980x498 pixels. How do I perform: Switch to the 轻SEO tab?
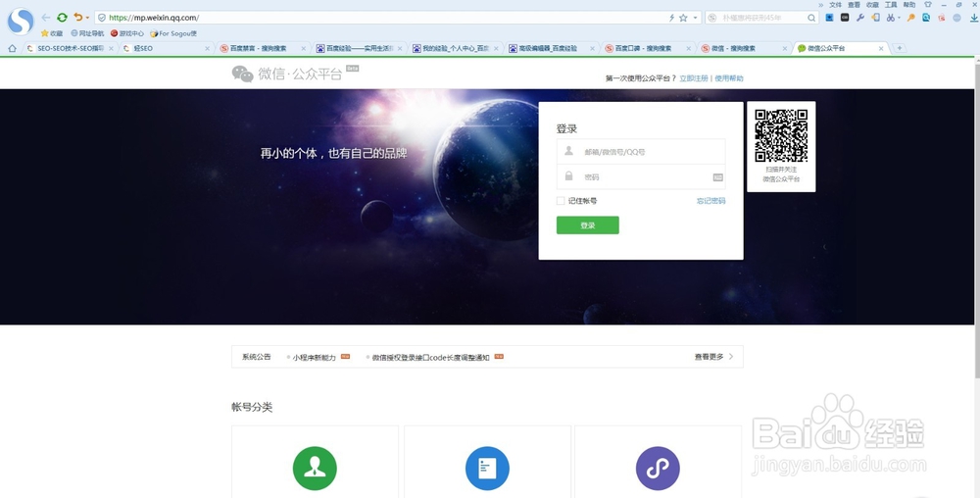[166, 48]
